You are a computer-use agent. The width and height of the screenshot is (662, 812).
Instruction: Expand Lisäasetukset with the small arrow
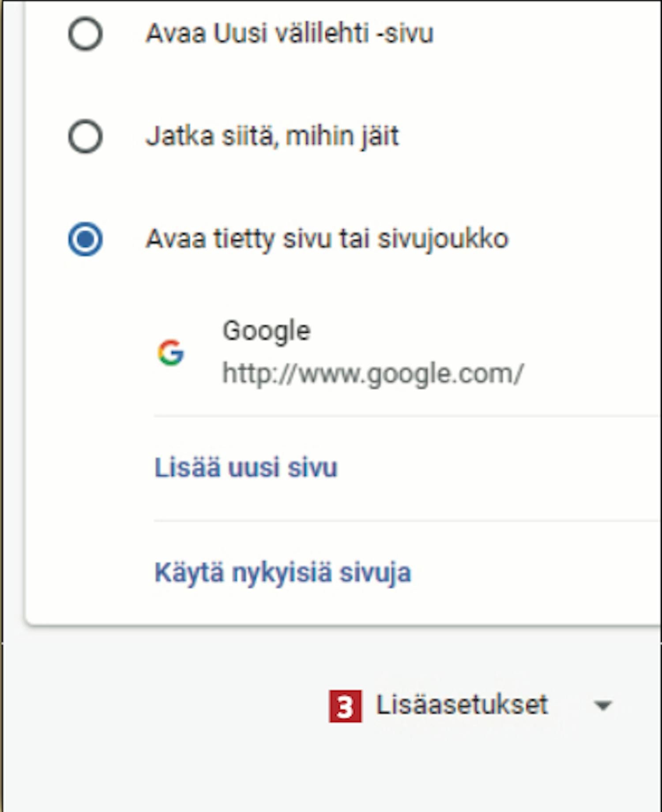(603, 706)
